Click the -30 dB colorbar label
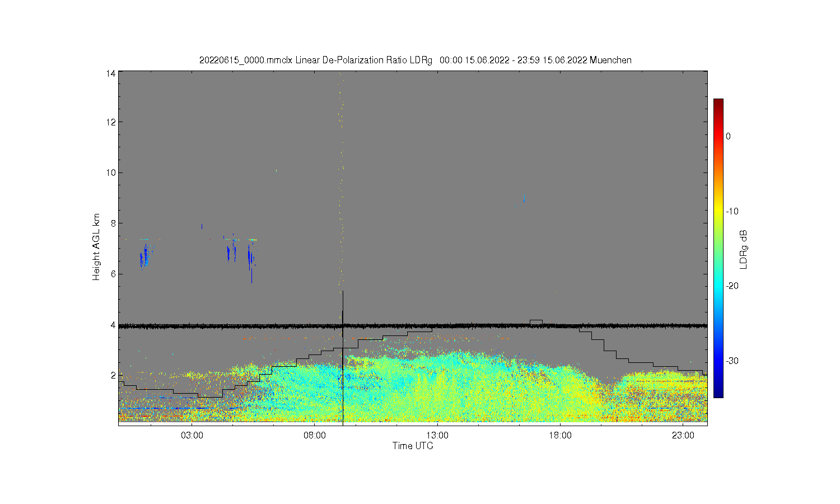Screen dimensions: 840x504 [732, 361]
